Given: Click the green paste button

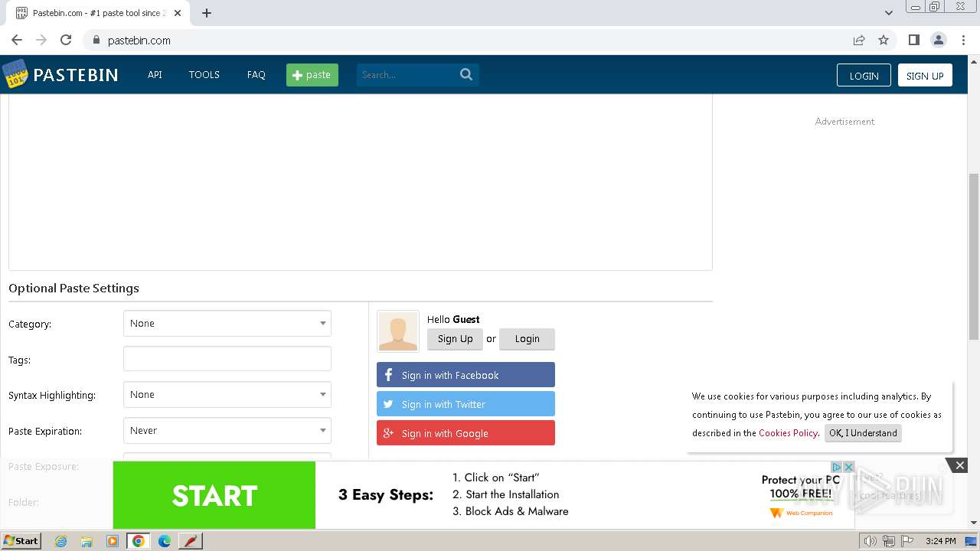Looking at the screenshot, I should tap(312, 75).
